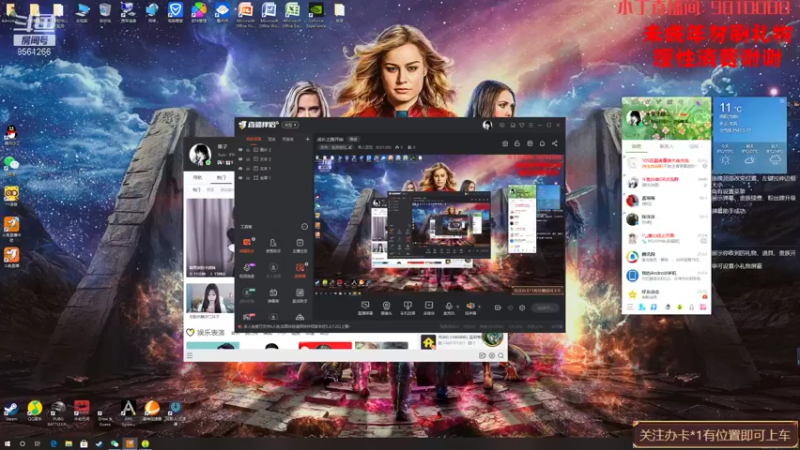Screen dimensions: 800x450
Task: Click the speaker volume icon in streaming toolbar
Action: coord(470,306)
